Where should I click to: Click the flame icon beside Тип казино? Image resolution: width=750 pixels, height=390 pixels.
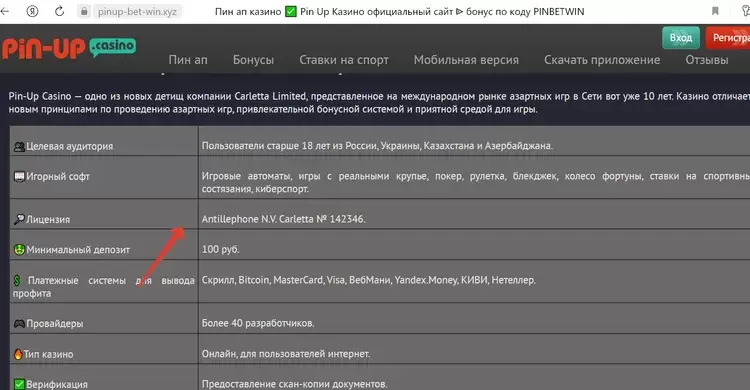[18, 354]
